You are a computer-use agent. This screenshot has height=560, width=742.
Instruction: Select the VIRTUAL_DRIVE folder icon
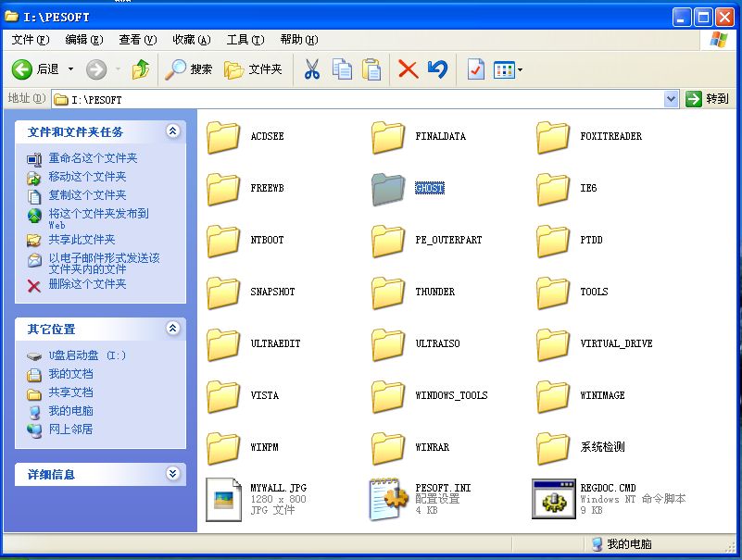(x=553, y=344)
